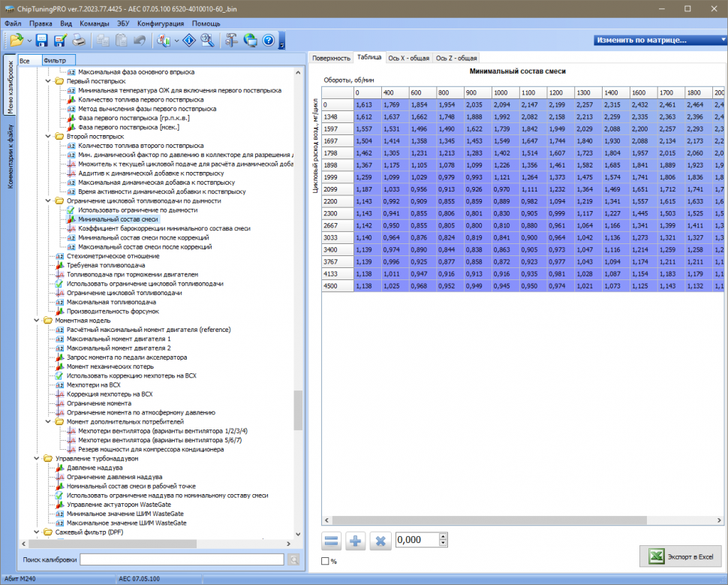Open the 'Команды' menu
This screenshot has width=728, height=585.
(94, 23)
